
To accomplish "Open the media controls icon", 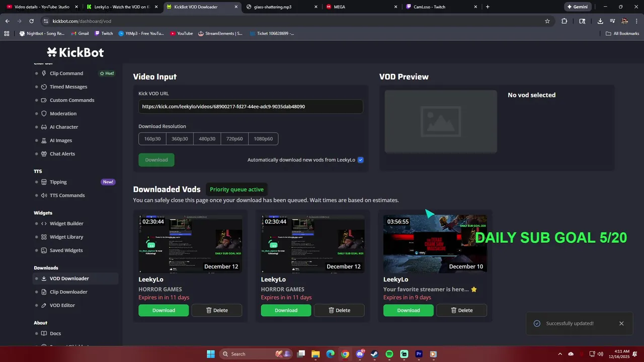I will tap(612, 21).
